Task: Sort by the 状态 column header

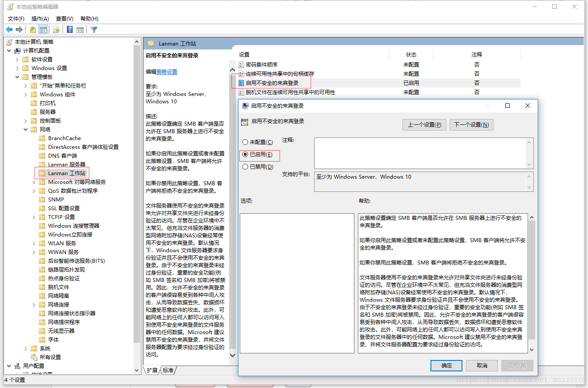Action: coord(411,54)
